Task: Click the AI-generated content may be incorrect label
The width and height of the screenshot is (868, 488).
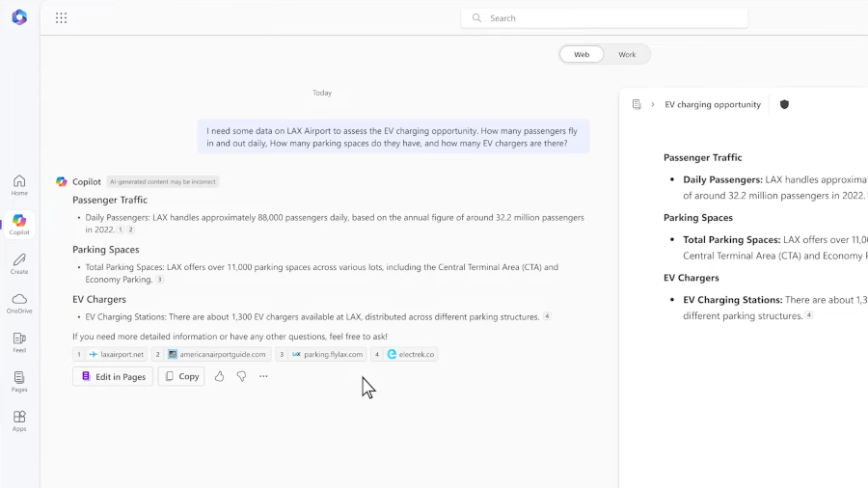Action: pyautogui.click(x=163, y=181)
